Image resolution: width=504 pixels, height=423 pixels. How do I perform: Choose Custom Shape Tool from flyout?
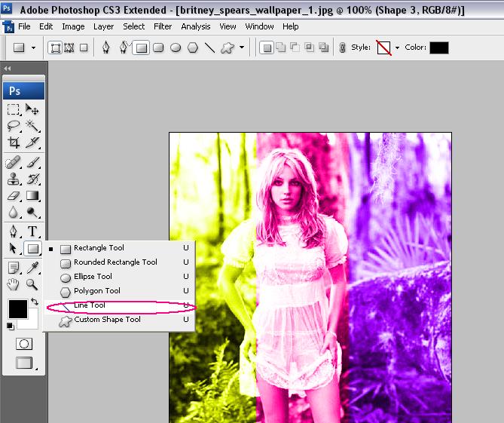107,320
